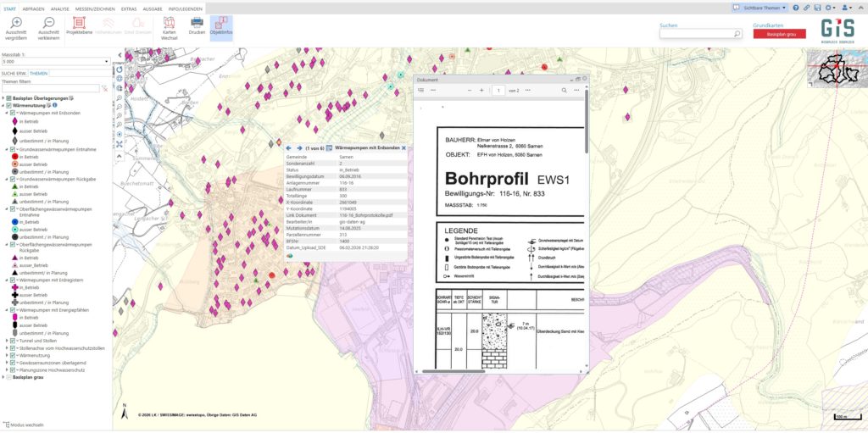Click the Basisplan grau Grundkarten button

[x=779, y=35]
